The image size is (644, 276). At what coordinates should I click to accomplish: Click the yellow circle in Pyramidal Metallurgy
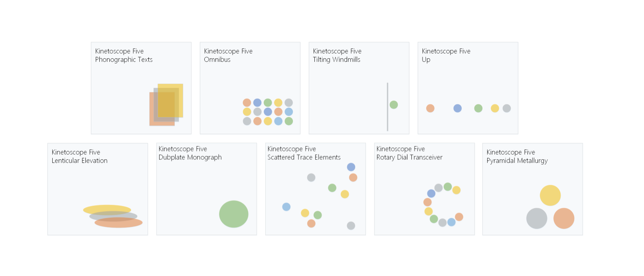click(x=550, y=195)
